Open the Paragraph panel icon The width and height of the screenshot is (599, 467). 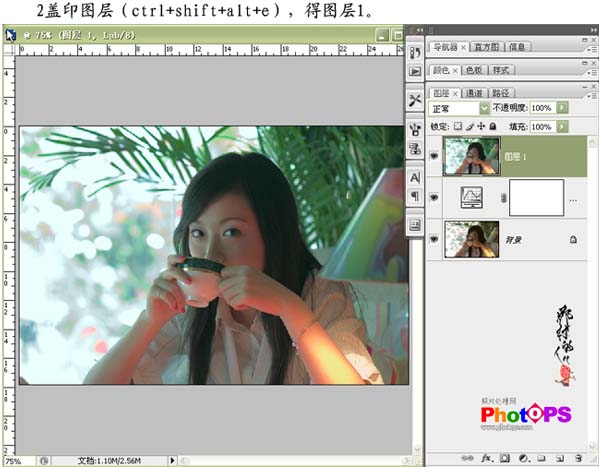click(415, 196)
